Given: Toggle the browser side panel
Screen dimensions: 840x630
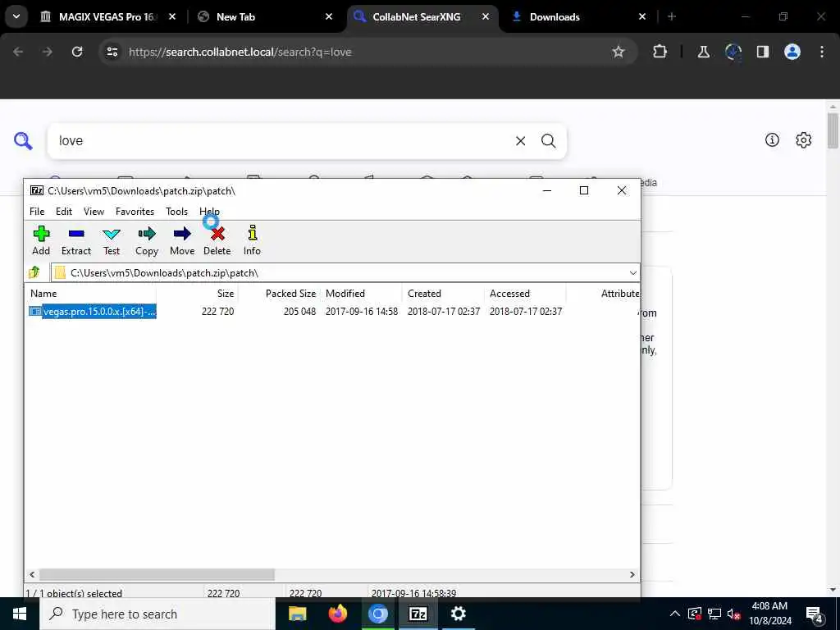Looking at the screenshot, I should point(762,52).
